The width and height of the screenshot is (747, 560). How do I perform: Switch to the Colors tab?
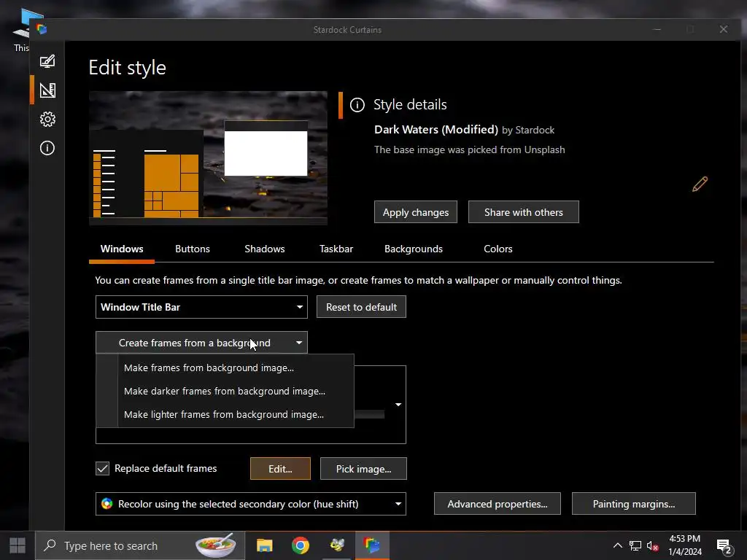point(498,249)
